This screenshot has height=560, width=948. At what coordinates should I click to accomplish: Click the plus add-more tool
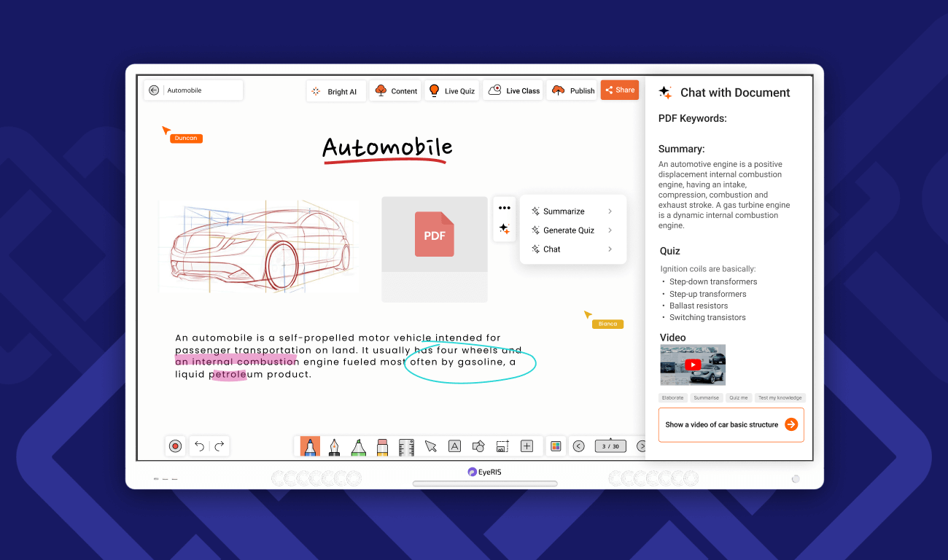coord(527,446)
